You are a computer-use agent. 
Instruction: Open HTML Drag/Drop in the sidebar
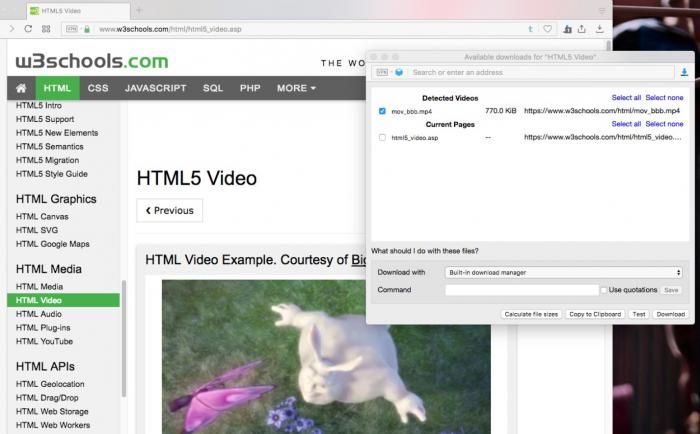[47, 397]
